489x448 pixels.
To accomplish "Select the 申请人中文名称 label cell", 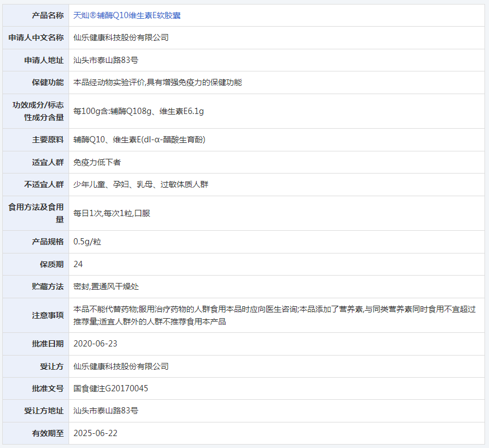I will 36,37.
